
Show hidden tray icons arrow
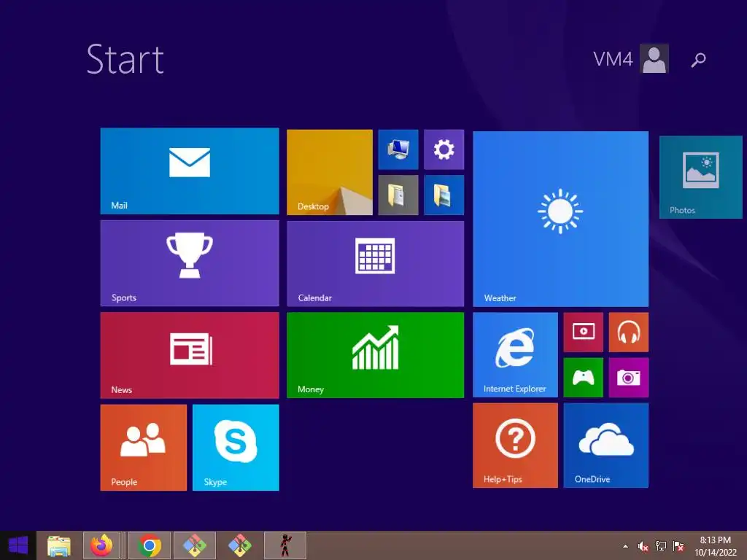[625, 546]
